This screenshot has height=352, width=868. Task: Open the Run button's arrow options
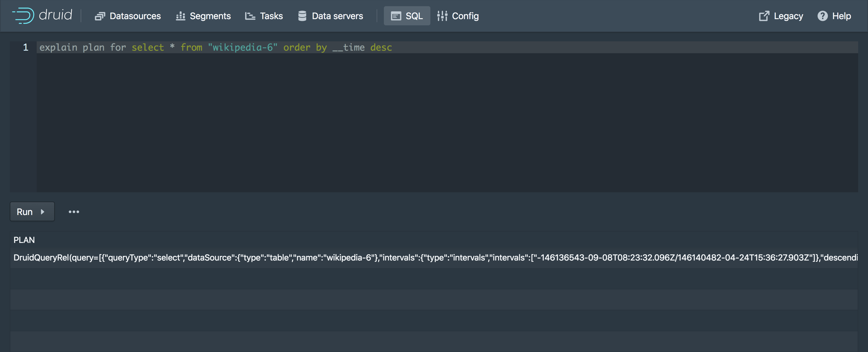coord(43,212)
